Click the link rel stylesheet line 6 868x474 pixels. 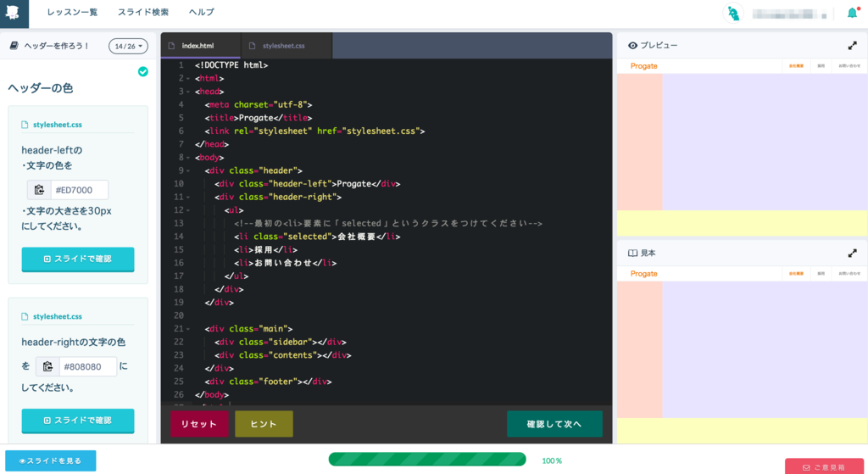(x=315, y=131)
